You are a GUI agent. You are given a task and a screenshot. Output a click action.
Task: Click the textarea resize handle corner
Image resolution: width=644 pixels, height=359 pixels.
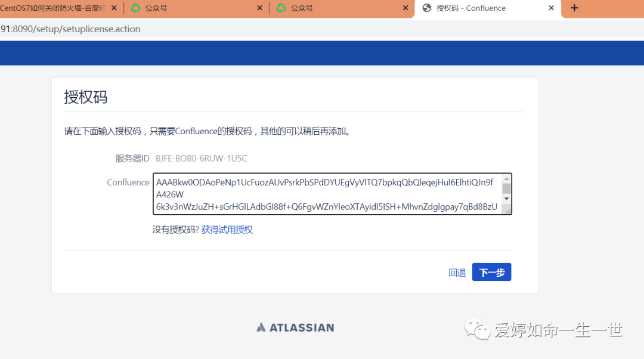click(x=507, y=211)
